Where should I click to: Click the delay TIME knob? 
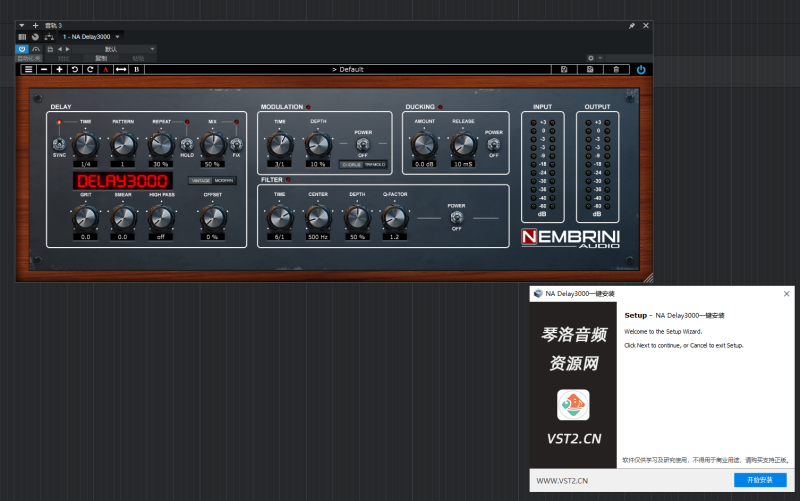(x=86, y=145)
